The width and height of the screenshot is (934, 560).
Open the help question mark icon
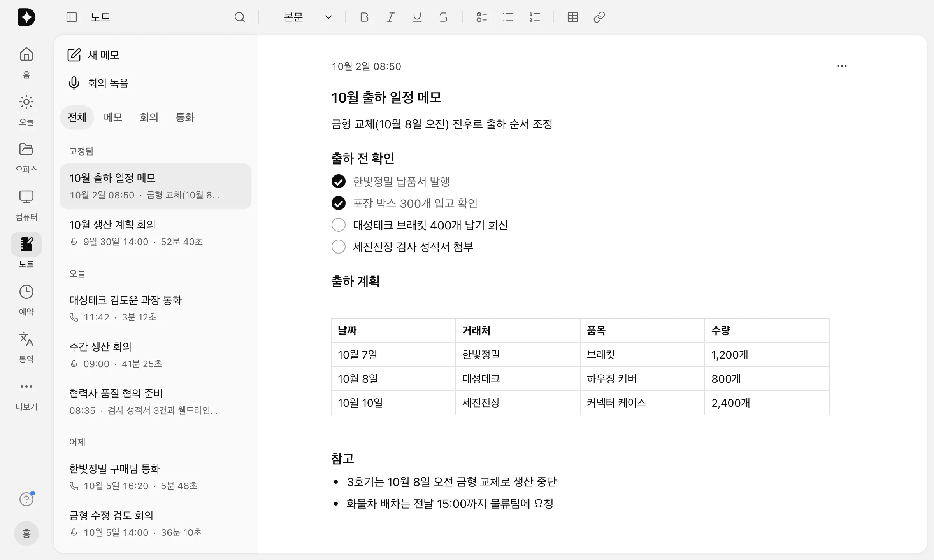point(26,499)
